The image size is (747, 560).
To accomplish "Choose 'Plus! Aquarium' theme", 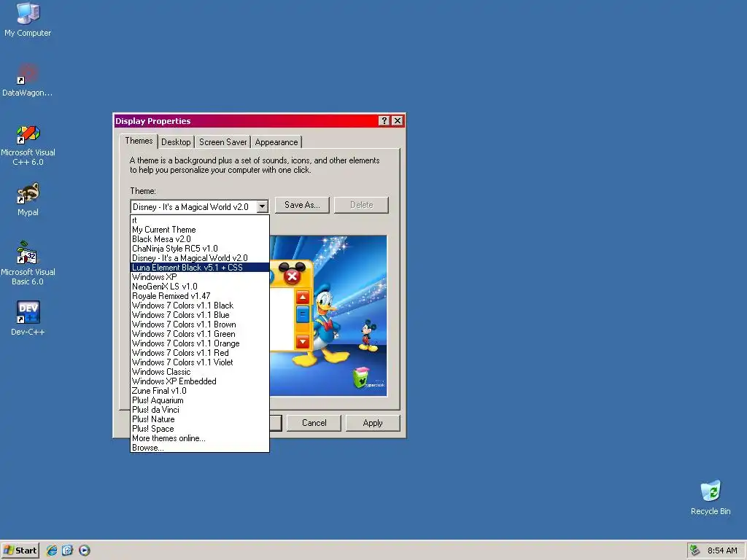I will (200, 400).
